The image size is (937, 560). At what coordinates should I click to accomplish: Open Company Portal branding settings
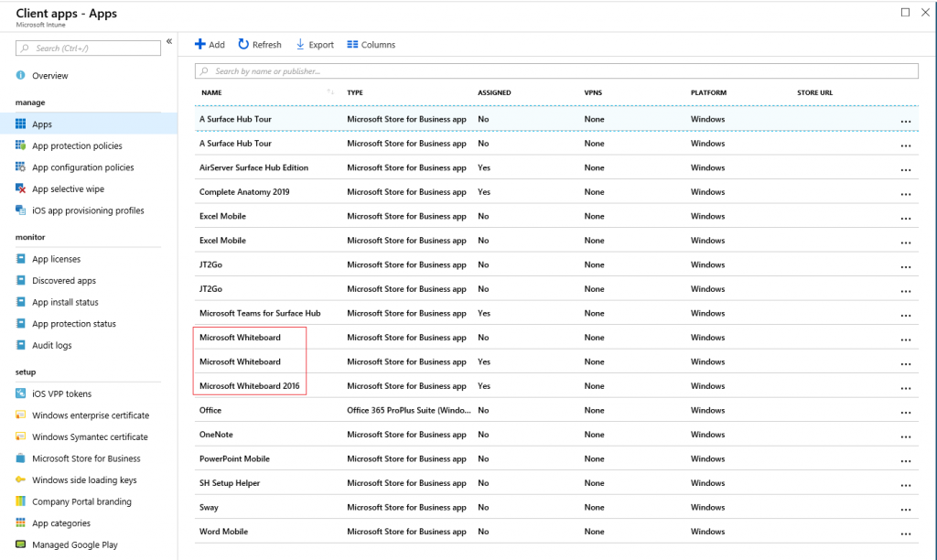coord(23,501)
